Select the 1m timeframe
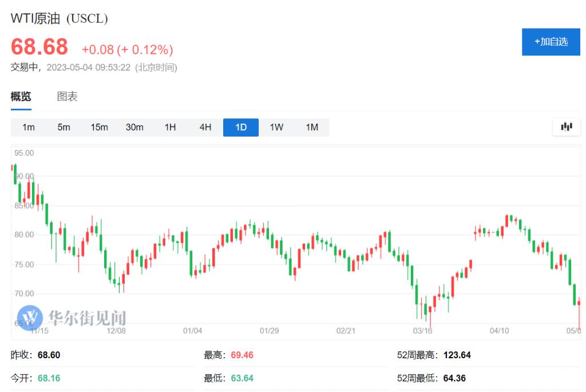Image resolution: width=586 pixels, height=392 pixels. [x=29, y=127]
